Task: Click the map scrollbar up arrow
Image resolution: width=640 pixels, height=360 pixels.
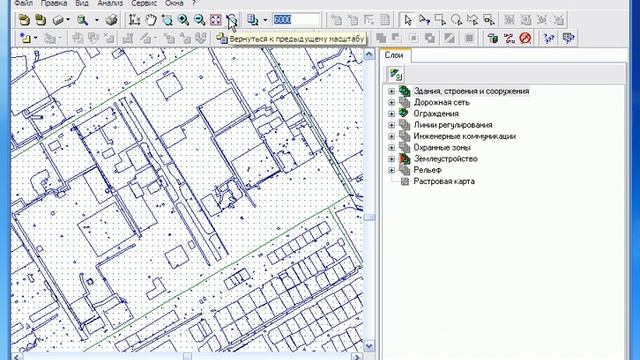Action: 369,54
